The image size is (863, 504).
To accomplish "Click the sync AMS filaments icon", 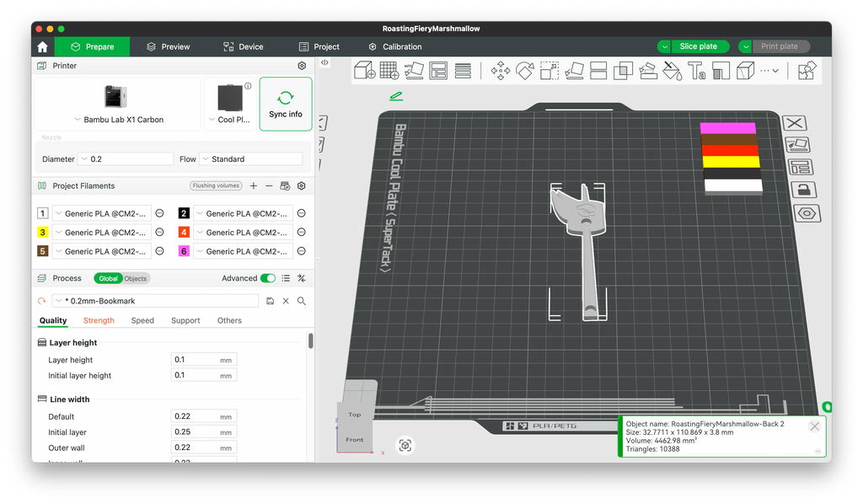I will coord(285,186).
